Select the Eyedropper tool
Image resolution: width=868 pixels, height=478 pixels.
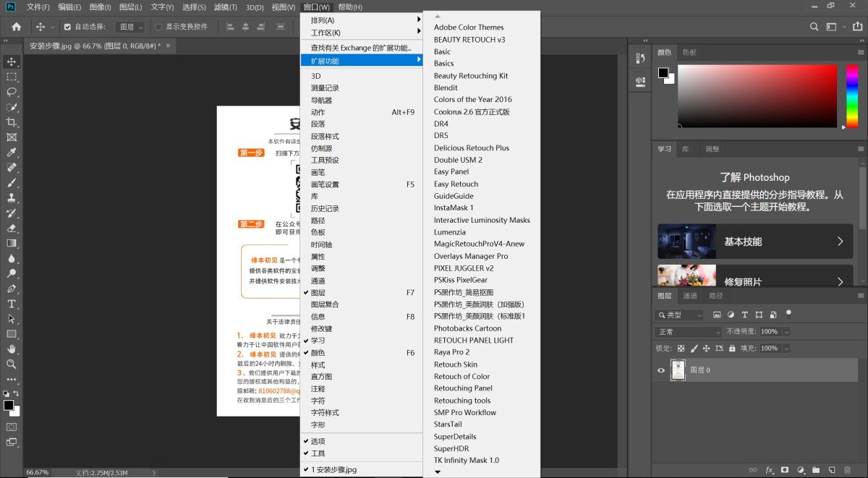pyautogui.click(x=12, y=153)
